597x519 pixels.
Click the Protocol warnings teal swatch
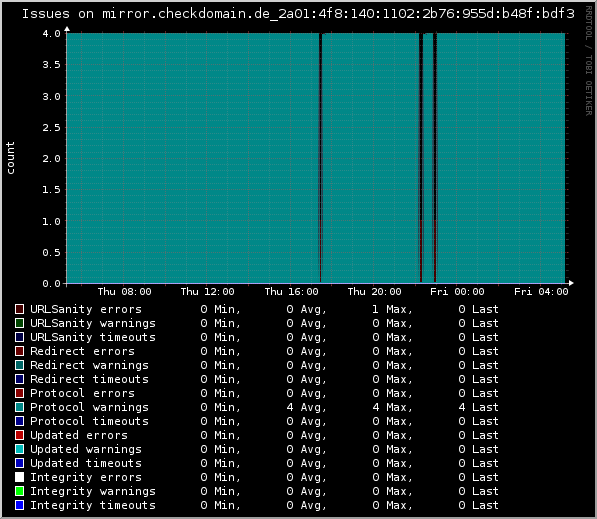[x=19, y=407]
